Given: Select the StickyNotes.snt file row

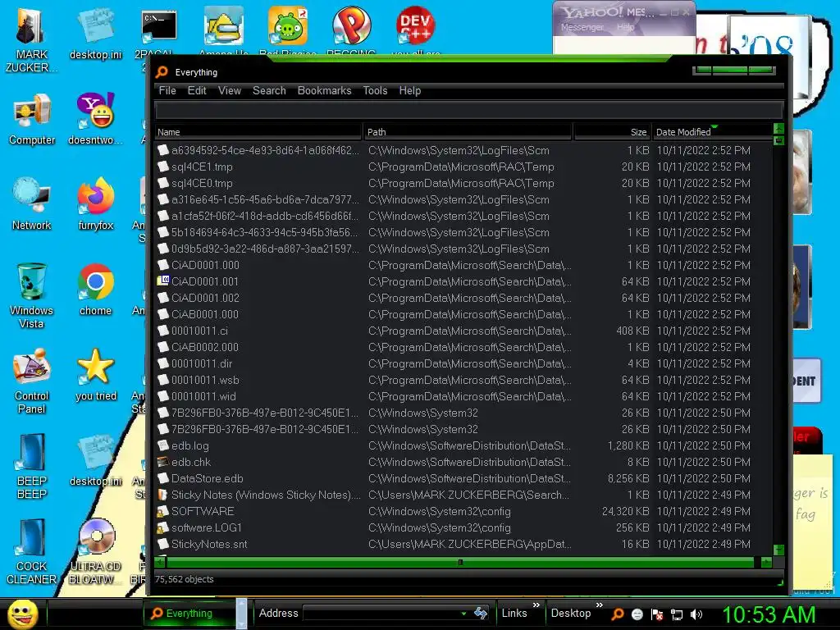Looking at the screenshot, I should coord(464,544).
